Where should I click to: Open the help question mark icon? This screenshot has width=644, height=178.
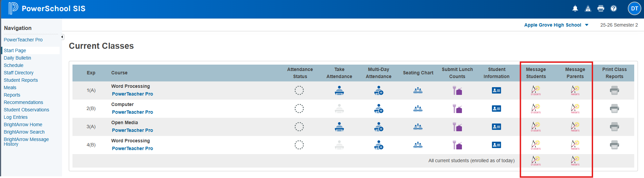pos(614,9)
